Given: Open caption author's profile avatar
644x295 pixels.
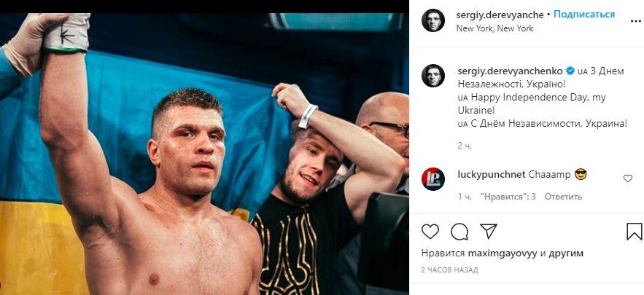Looking at the screenshot, I should tap(433, 76).
